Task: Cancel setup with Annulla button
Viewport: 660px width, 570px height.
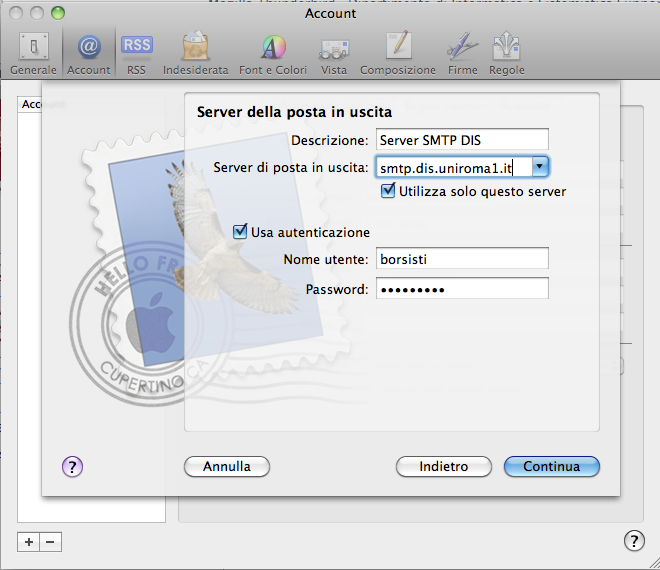Action: pos(226,466)
